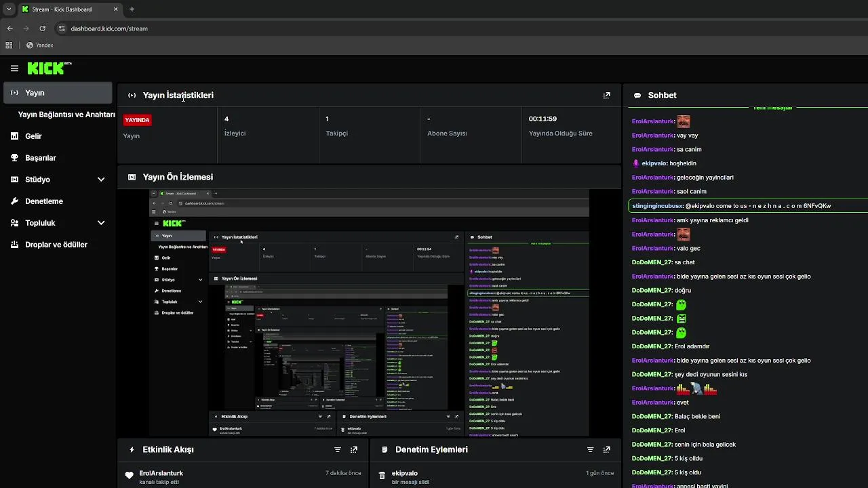Open the Etkinlik Akışı filter options

click(x=338, y=450)
